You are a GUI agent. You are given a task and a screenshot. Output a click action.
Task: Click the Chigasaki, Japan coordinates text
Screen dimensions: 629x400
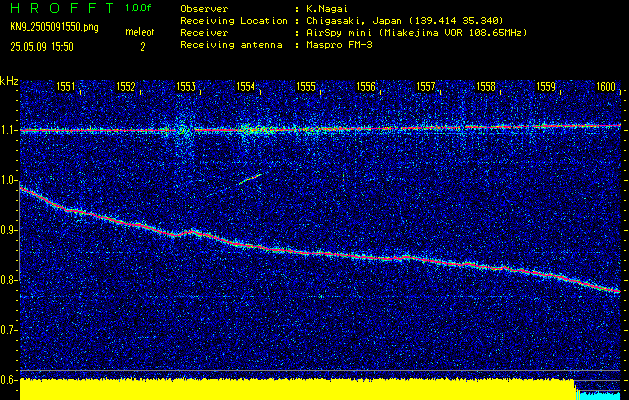(404, 20)
